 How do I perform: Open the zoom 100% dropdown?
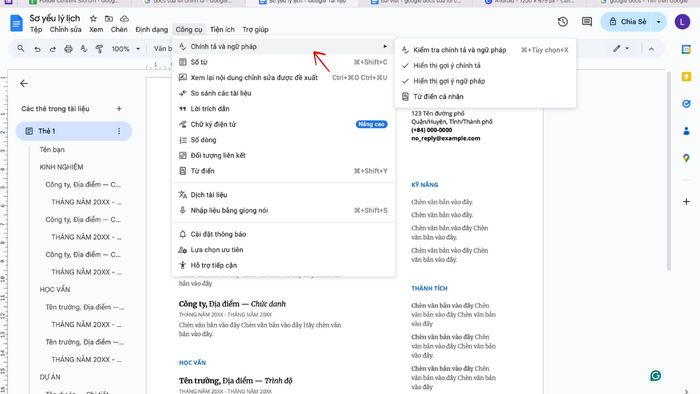pos(126,49)
